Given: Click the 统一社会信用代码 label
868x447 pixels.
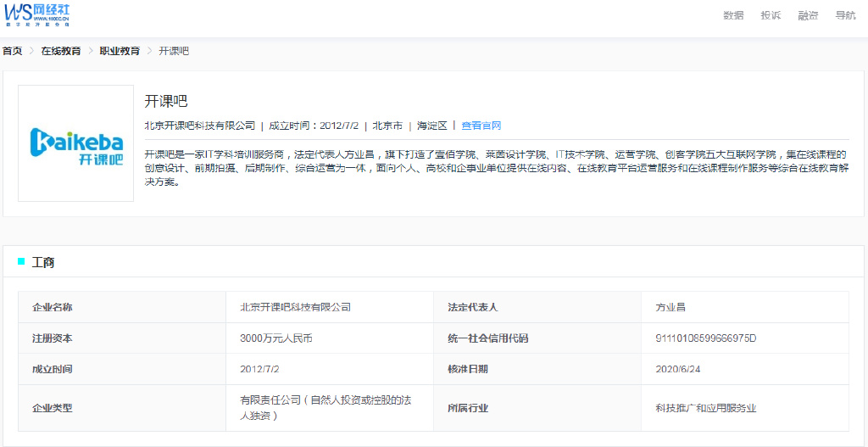Looking at the screenshot, I should 487,338.
